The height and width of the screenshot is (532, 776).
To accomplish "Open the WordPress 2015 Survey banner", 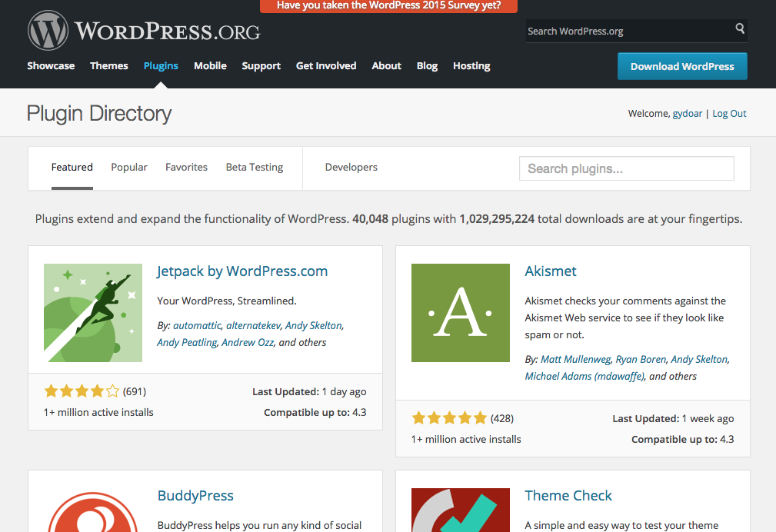I will tap(388, 6).
